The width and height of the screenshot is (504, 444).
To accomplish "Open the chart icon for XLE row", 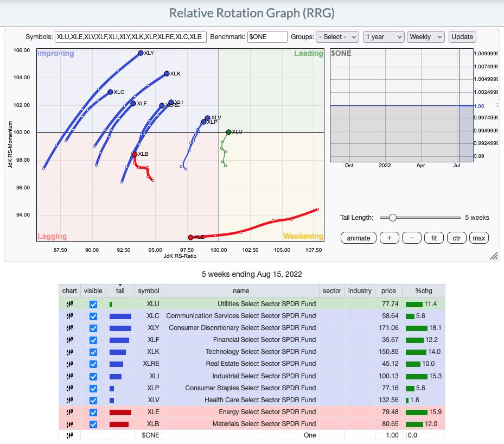I will coord(69,412).
